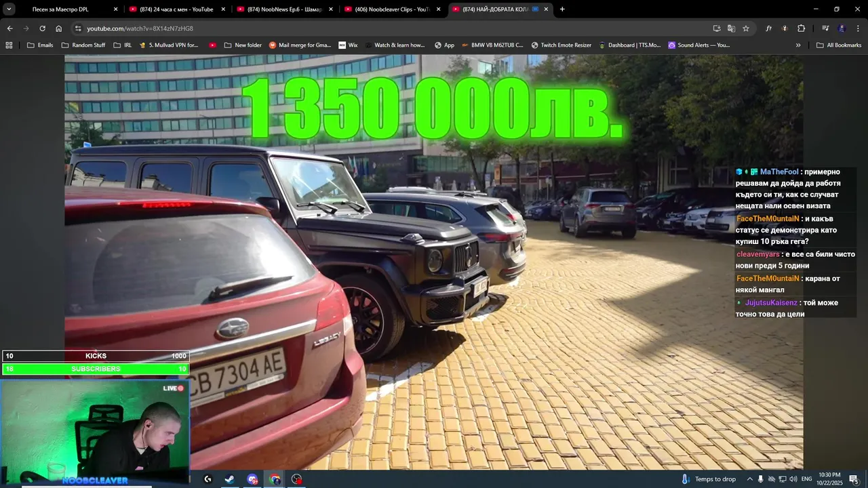Viewport: 868px width, 488px height.
Task: Open network settings tray icon
Action: click(783, 479)
